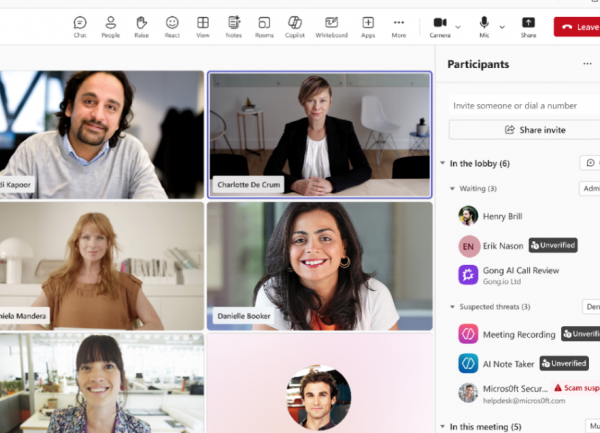Raise your hand
This screenshot has height=433, width=600.
point(141,27)
